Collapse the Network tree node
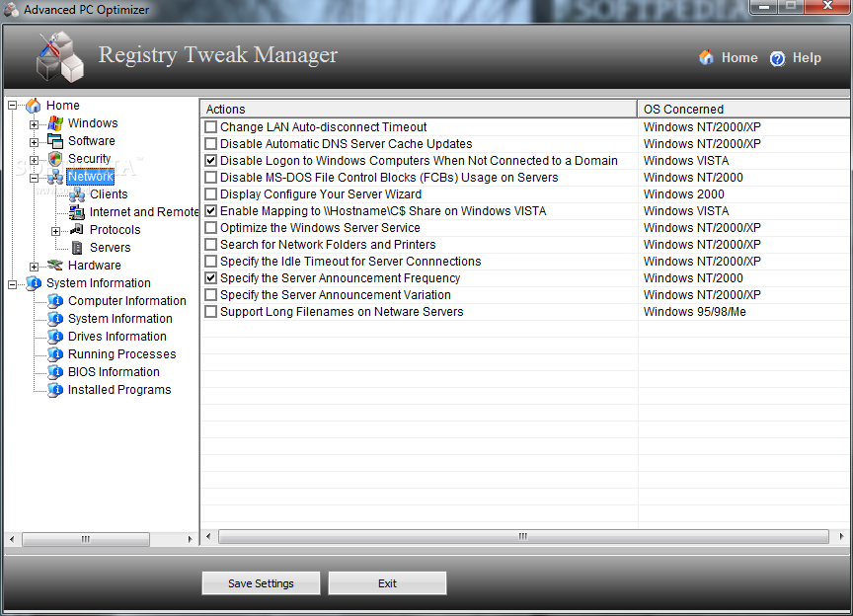Image resolution: width=853 pixels, height=616 pixels. 34,178
